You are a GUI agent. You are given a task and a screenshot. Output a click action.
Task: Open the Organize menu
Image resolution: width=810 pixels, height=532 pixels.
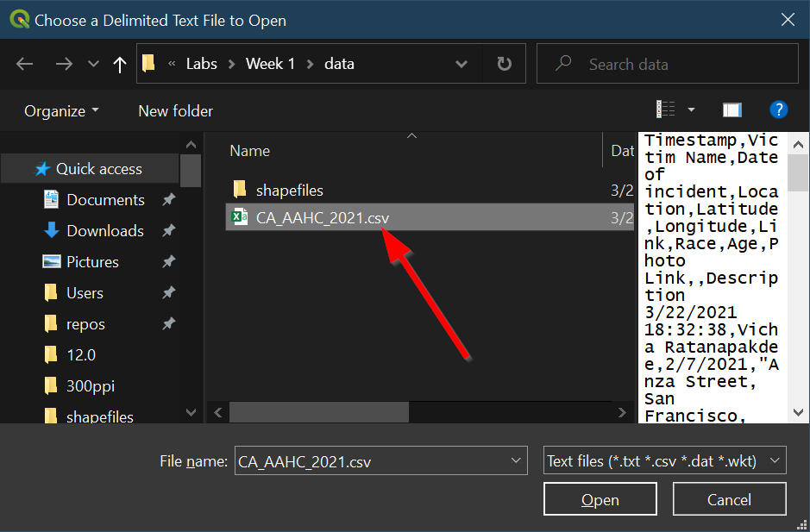pyautogui.click(x=60, y=111)
